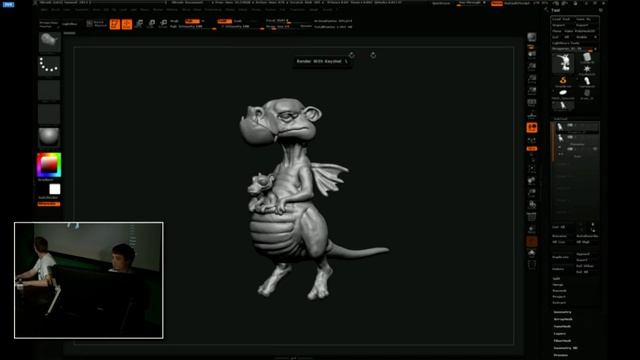The image size is (640, 360).
Task: Open the Alpha menu in menu bar
Action: (44, 9)
